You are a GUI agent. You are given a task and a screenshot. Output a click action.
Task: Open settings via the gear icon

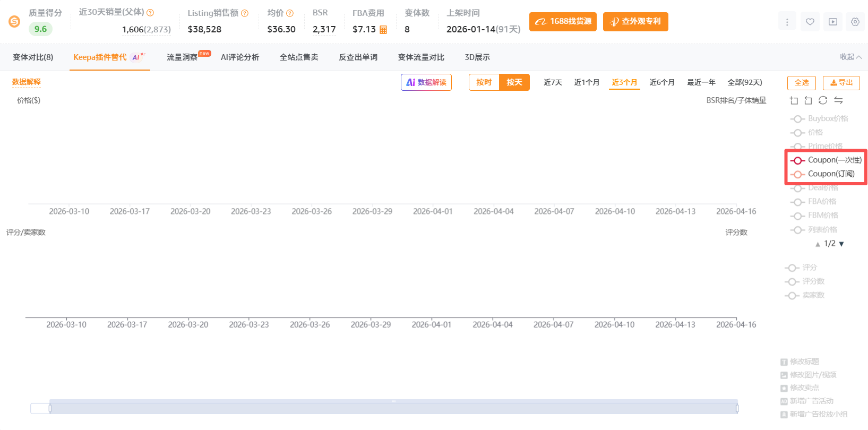(855, 22)
